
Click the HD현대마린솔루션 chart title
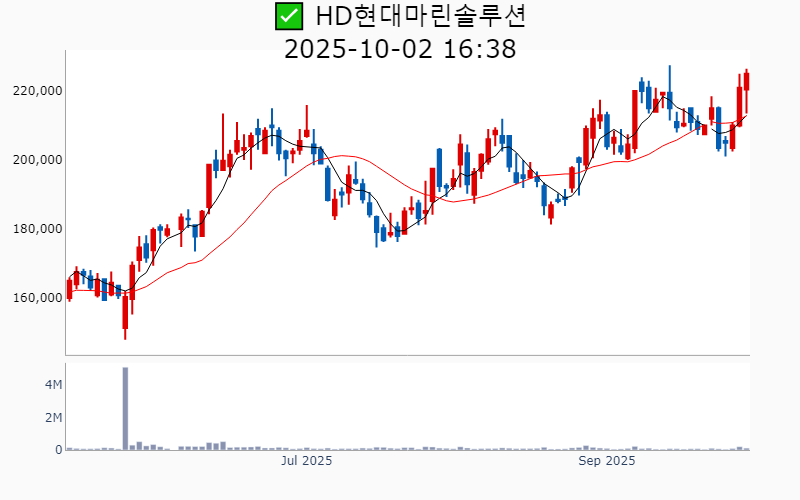[x=420, y=16]
